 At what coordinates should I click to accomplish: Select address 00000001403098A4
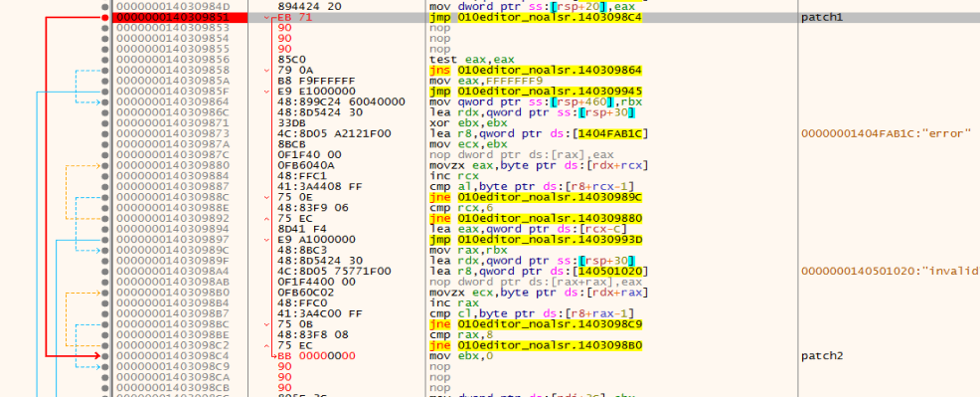173,272
